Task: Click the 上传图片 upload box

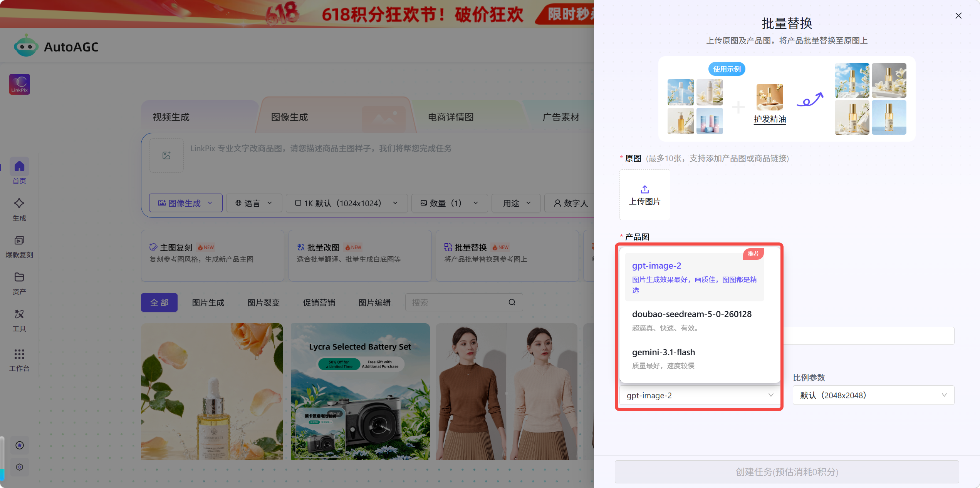Action: (x=644, y=195)
